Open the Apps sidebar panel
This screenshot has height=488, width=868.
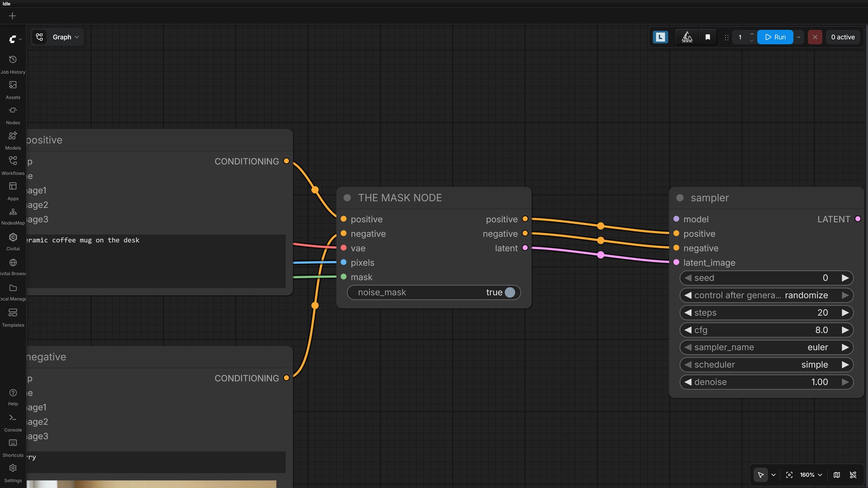13,191
